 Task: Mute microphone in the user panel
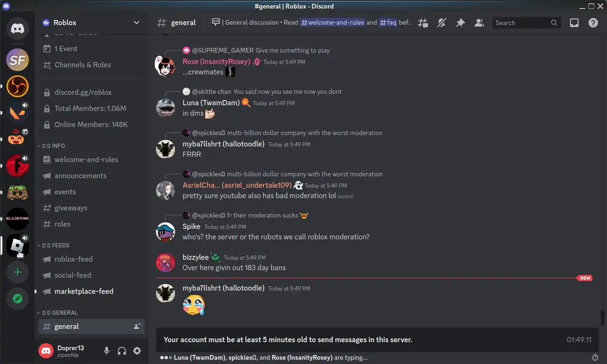tap(107, 351)
